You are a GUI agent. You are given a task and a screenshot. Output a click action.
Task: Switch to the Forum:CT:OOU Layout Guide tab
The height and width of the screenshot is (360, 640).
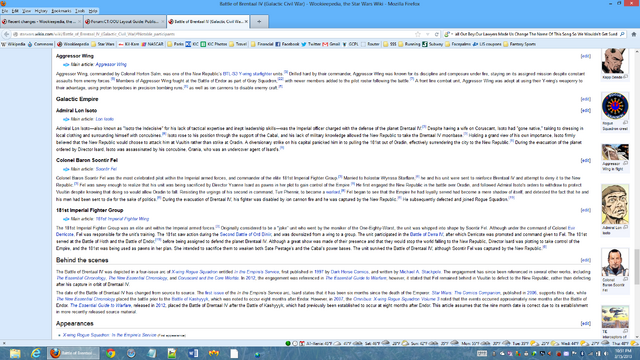click(x=124, y=22)
